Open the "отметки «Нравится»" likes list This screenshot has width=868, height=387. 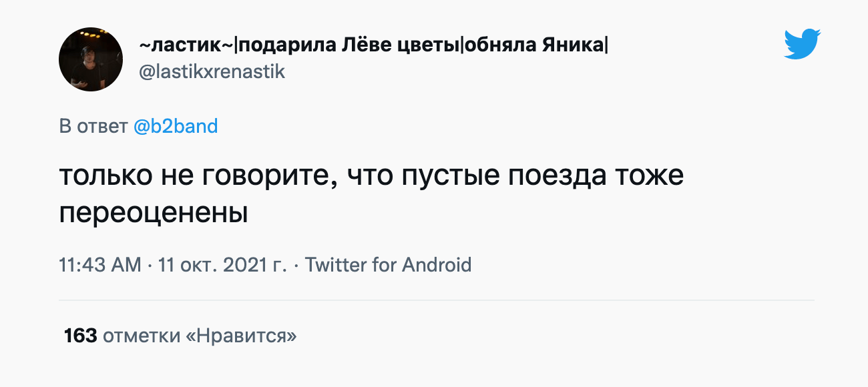200,336
